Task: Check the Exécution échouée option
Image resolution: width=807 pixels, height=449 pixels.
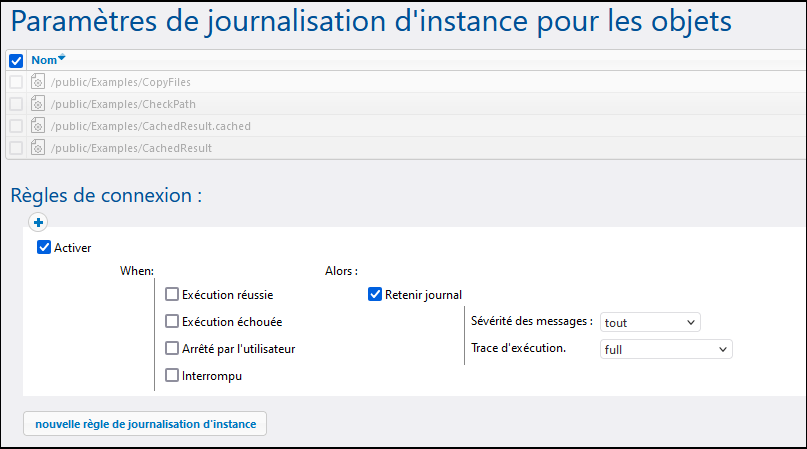Action: 172,322
